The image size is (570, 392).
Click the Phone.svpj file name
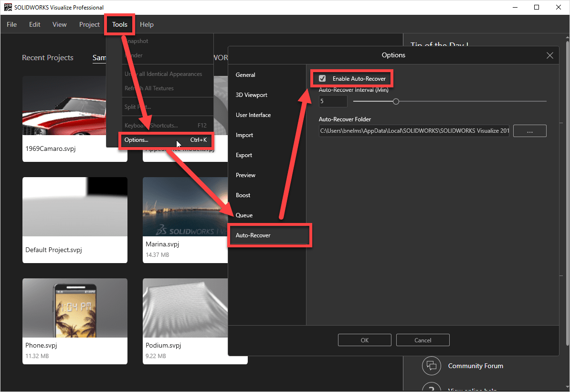(41, 345)
